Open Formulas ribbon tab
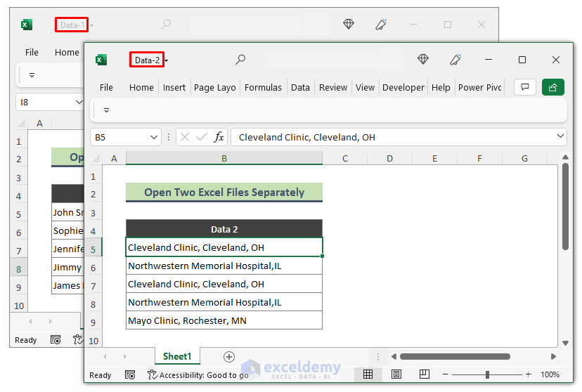582x392 pixels. tap(263, 88)
